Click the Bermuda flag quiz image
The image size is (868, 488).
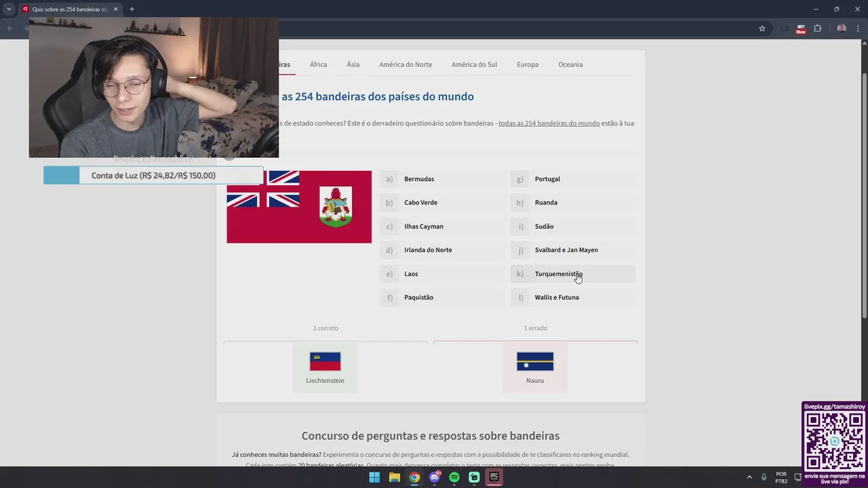[299, 207]
